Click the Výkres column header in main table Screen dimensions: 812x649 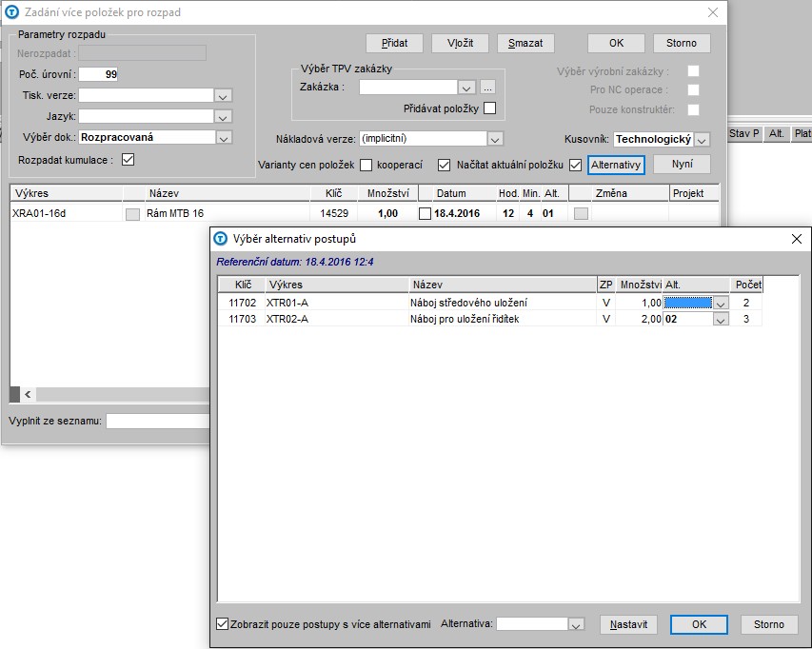coord(67,193)
